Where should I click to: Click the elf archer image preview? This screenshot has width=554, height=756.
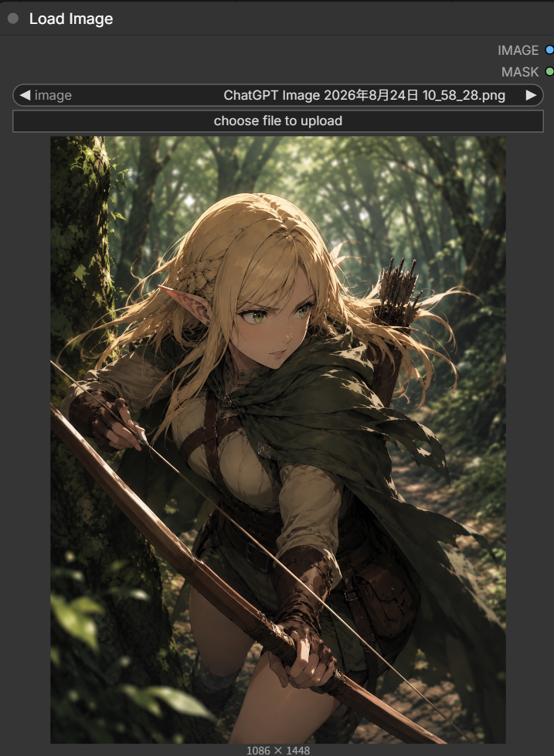coord(278,440)
